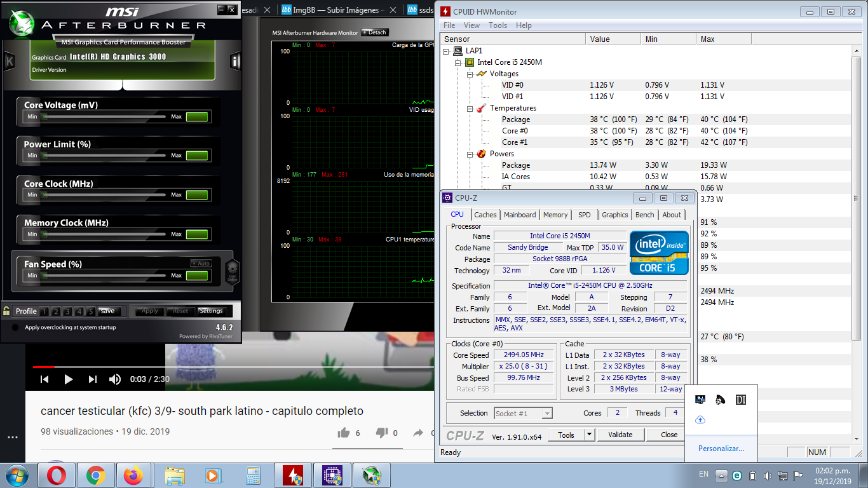The width and height of the screenshot is (868, 488).
Task: Open the HWMonitor Help menu
Action: pos(524,25)
